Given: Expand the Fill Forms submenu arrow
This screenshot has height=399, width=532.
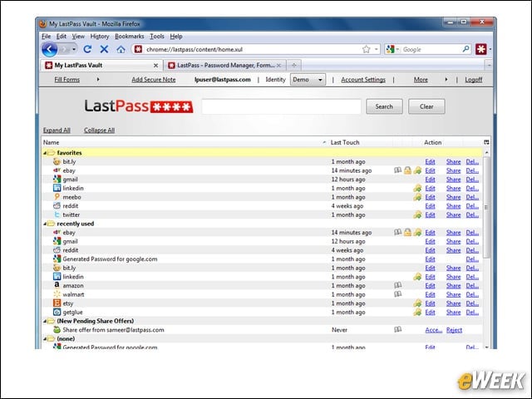Looking at the screenshot, I should click(x=98, y=80).
